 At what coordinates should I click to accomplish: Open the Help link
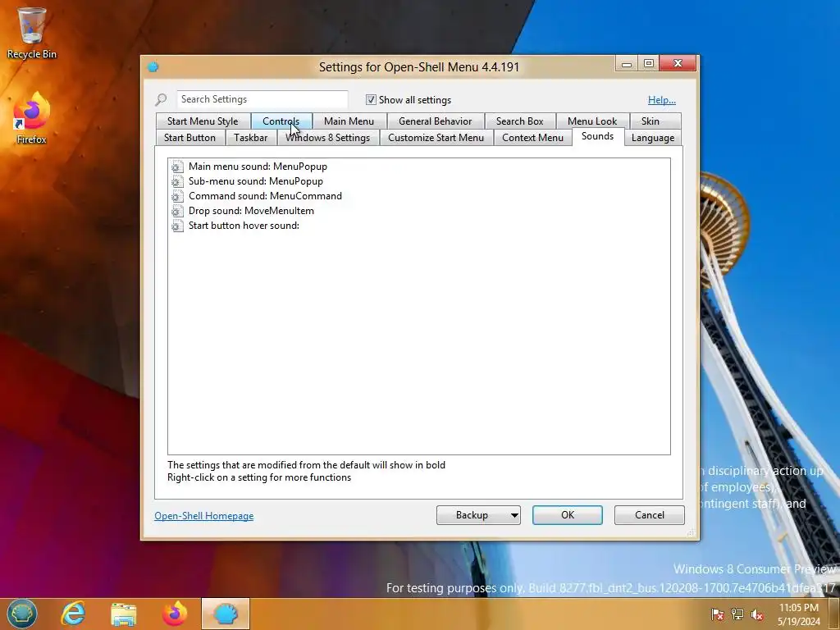click(662, 99)
